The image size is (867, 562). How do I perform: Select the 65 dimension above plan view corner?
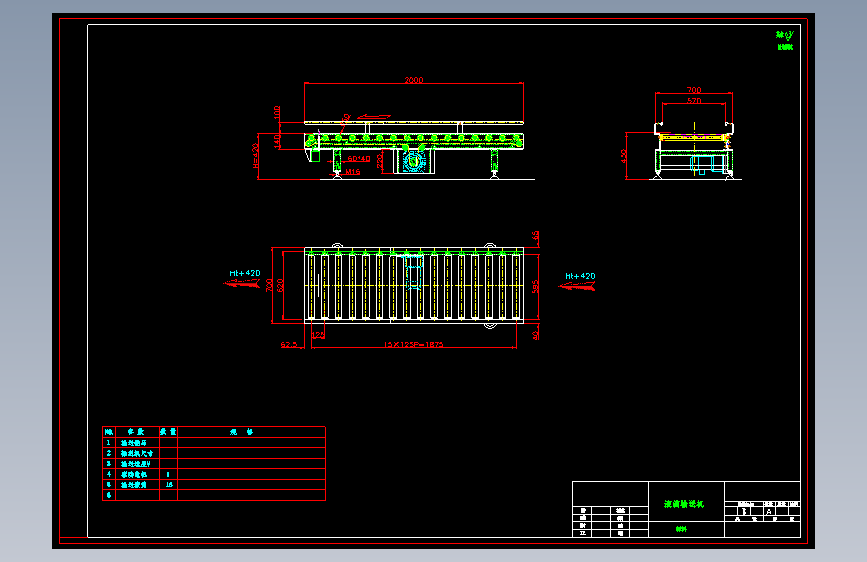click(x=535, y=236)
